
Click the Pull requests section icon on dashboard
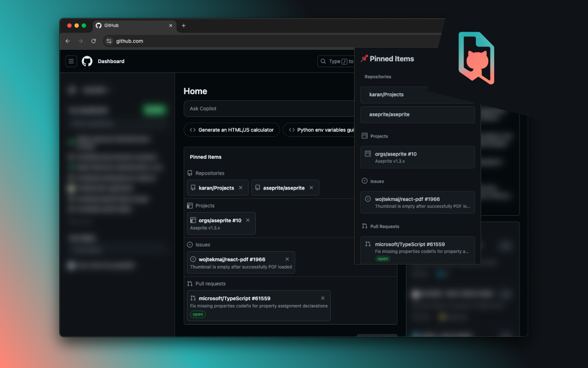(x=190, y=284)
